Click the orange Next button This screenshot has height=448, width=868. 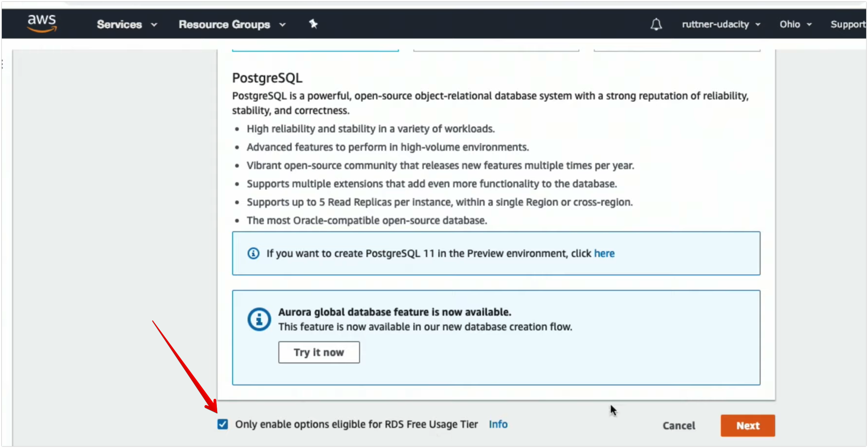[748, 425]
